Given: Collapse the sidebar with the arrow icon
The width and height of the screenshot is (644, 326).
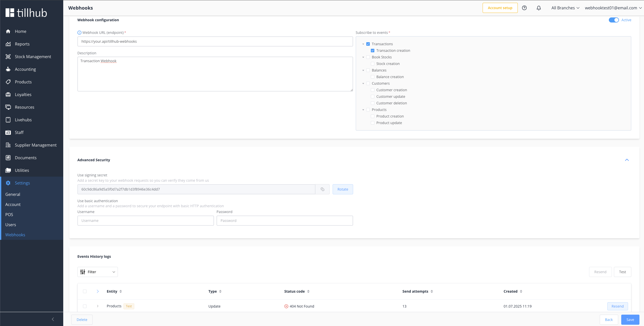Looking at the screenshot, I should [x=53, y=319].
